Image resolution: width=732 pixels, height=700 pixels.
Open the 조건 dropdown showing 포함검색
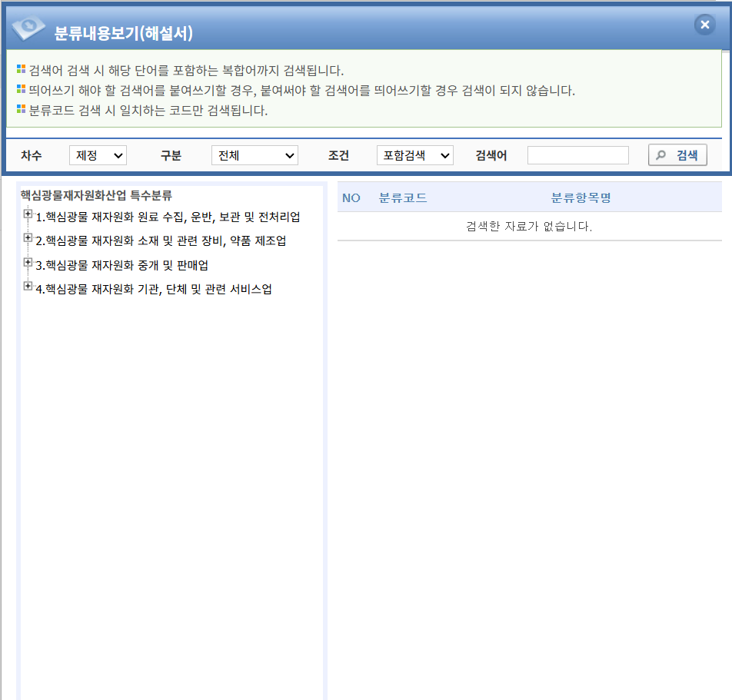tap(415, 155)
